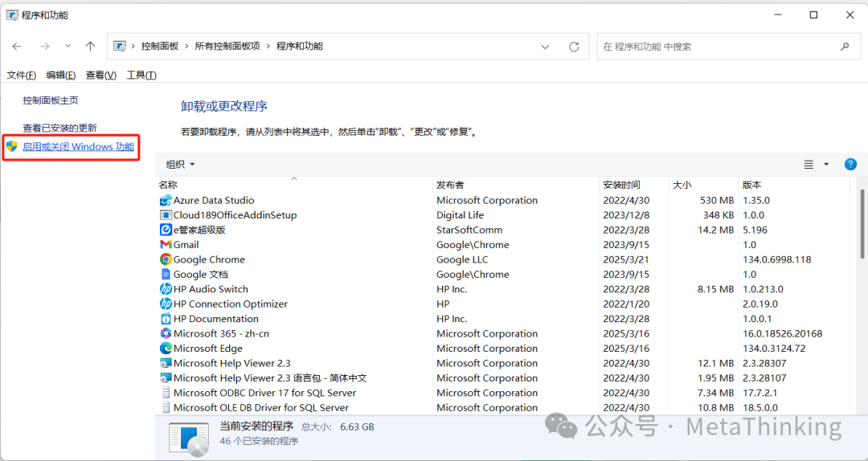The image size is (868, 461).
Task: Select the Google Chrome name
Action: 209,259
